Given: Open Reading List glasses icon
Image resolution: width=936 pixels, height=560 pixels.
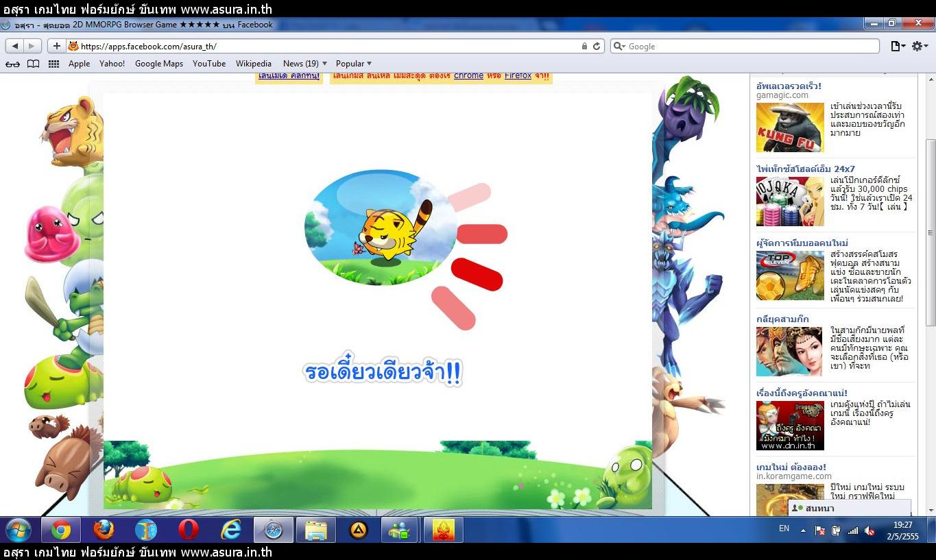Looking at the screenshot, I should [13, 64].
